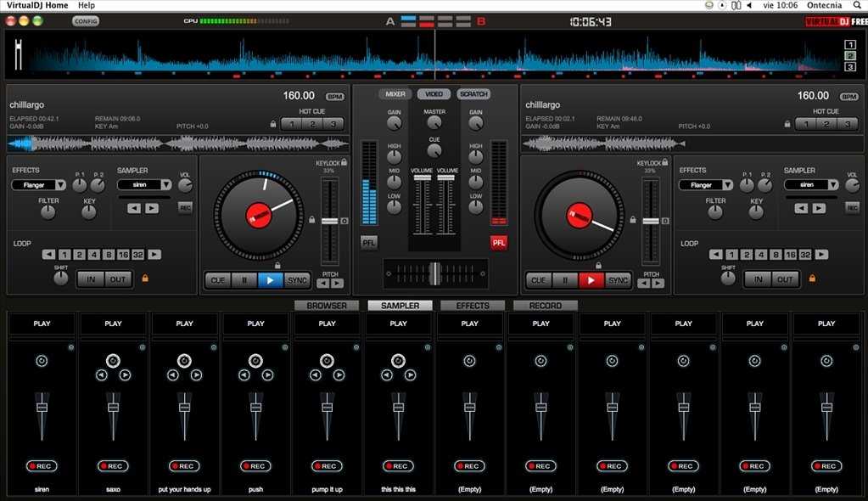Open the CONFIG settings button
Image resolution: width=868 pixels, height=501 pixels.
click(86, 21)
